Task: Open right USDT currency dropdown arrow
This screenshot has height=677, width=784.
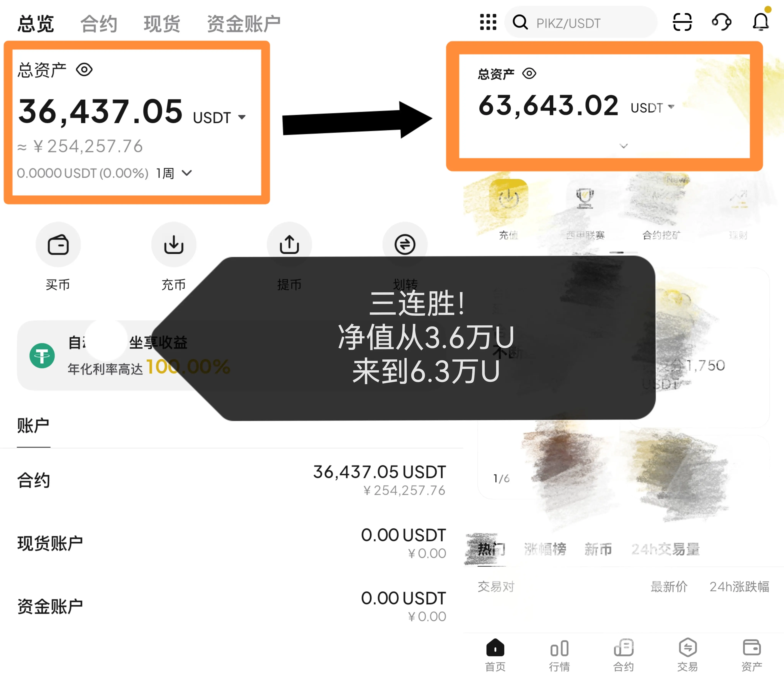Action: pos(671,107)
